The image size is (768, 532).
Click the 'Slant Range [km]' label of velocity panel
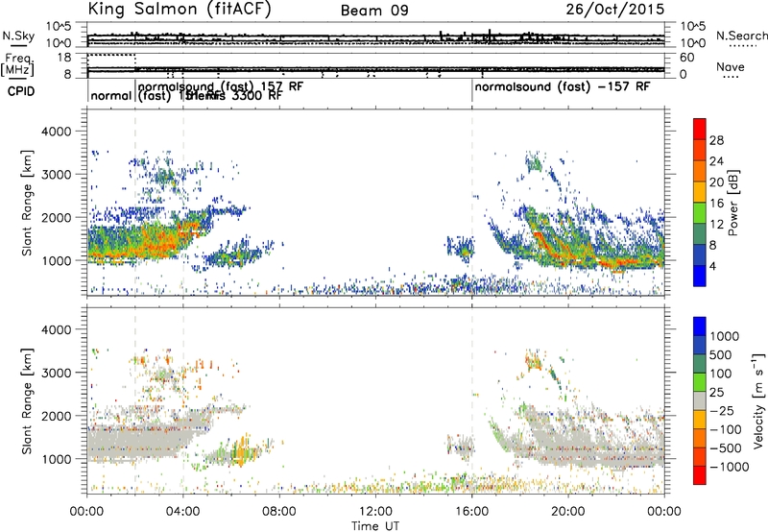pos(27,400)
